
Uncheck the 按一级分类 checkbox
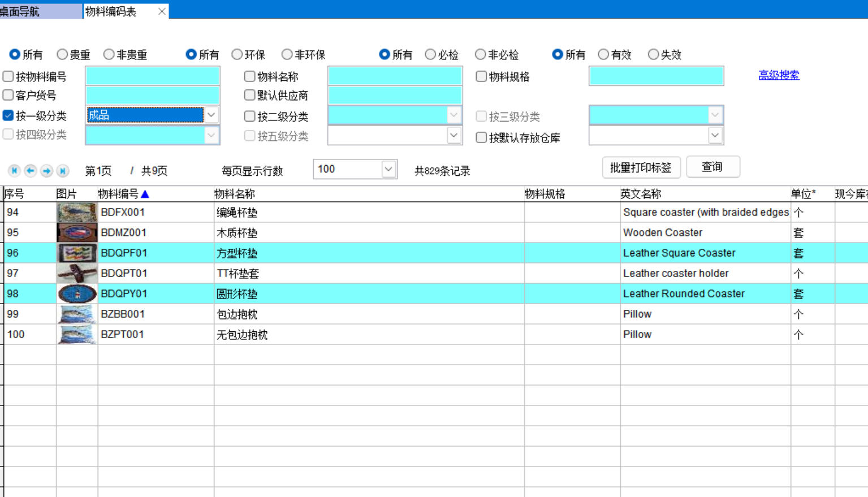tap(8, 115)
